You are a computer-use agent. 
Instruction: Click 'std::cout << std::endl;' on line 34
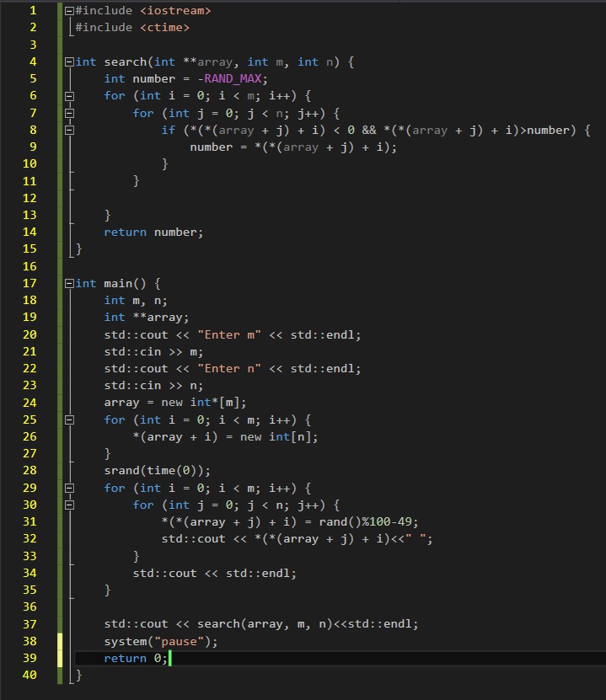(214, 573)
